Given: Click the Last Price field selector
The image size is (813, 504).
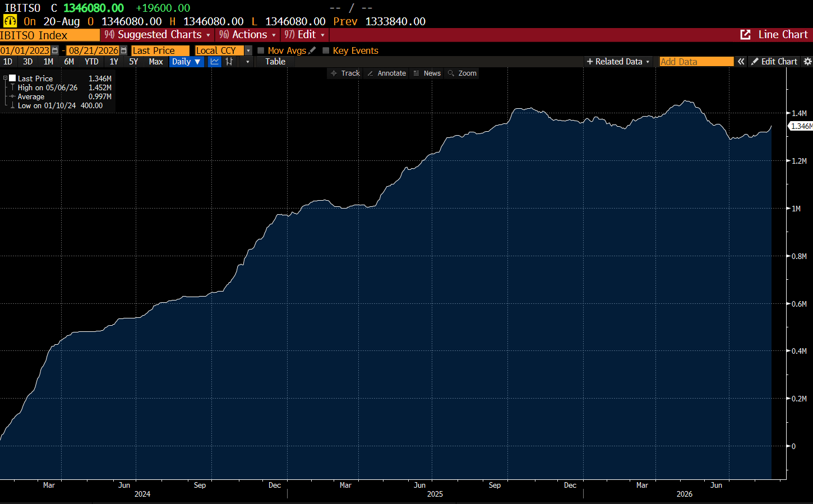Looking at the screenshot, I should point(160,50).
